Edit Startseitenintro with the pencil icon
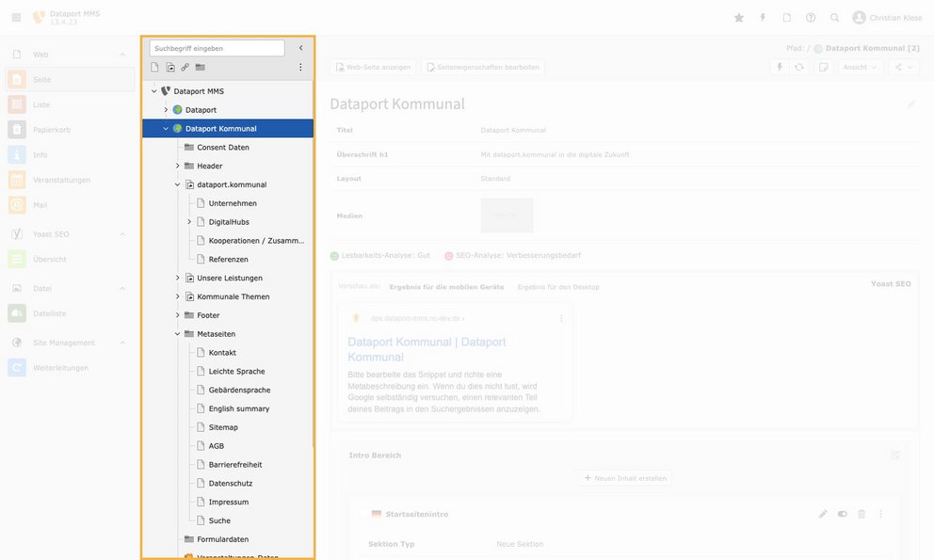The image size is (934, 560). (823, 514)
